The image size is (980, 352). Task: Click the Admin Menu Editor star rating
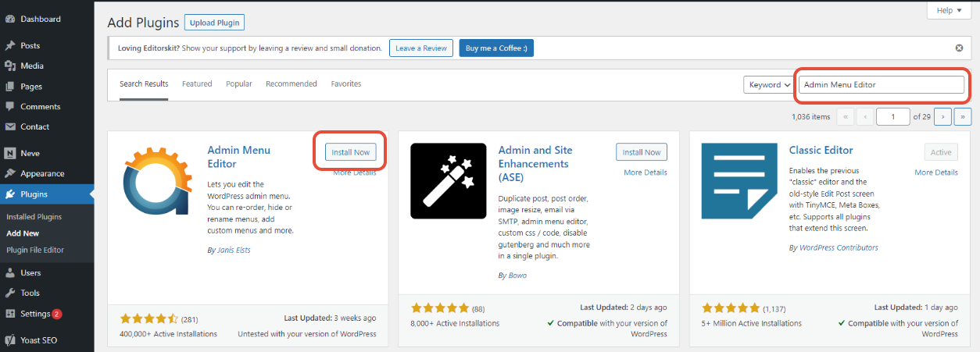(148, 319)
